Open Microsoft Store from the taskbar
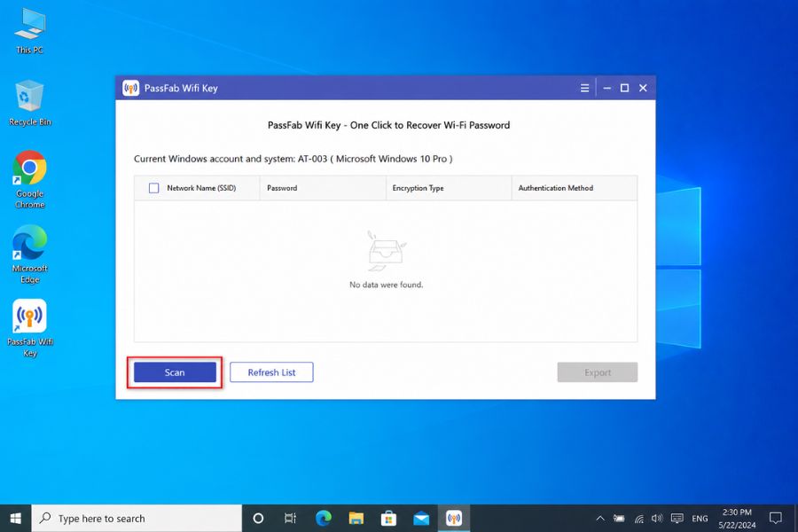The height and width of the screenshot is (532, 798). (388, 518)
